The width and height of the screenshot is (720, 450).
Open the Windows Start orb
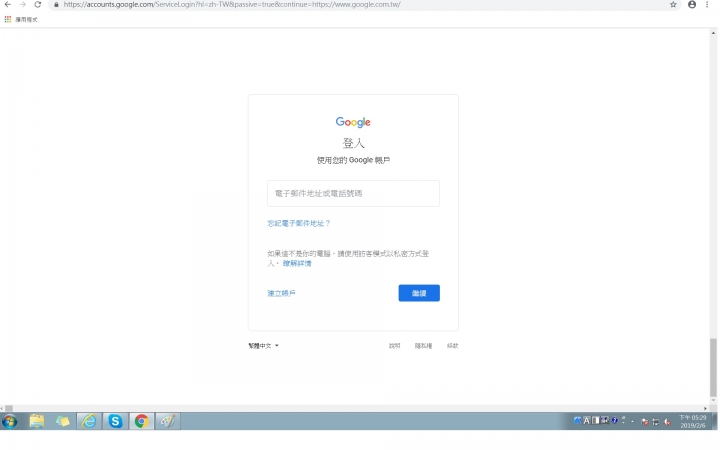pos(10,421)
